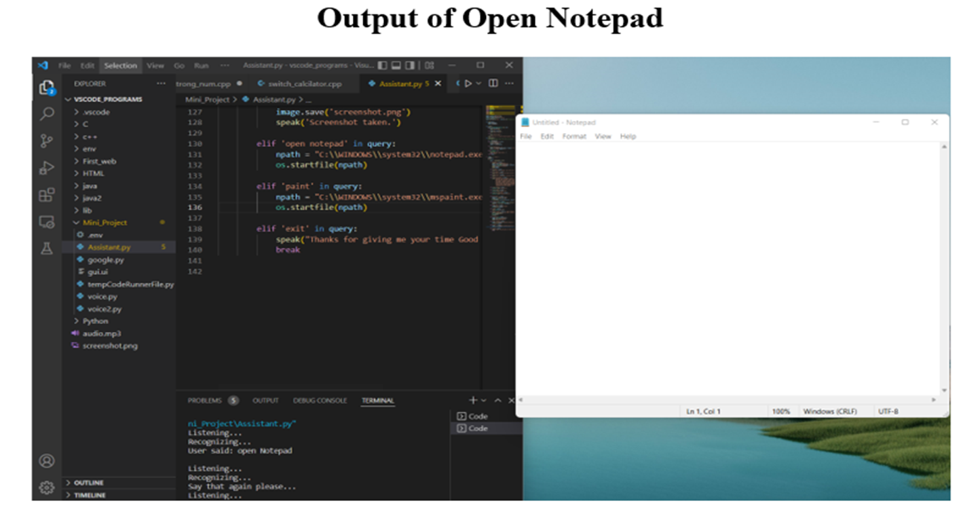Maximize the panel with the up chevron
The width and height of the screenshot is (980, 516).
497,401
